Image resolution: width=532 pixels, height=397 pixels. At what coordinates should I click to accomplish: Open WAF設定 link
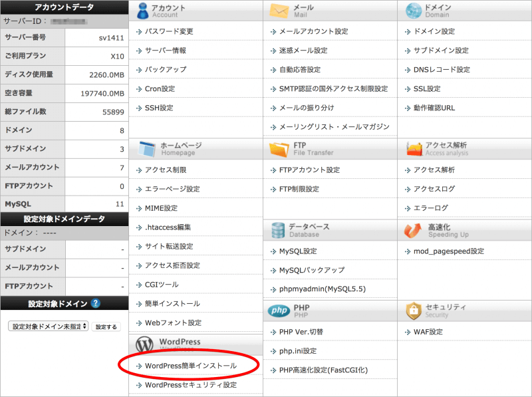coord(428,332)
